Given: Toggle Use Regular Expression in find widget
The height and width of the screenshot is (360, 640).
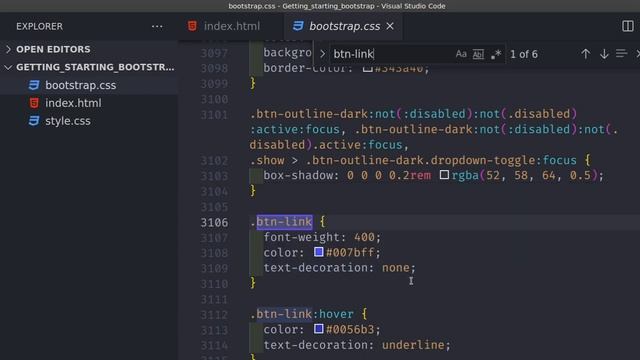Looking at the screenshot, I should coord(496,54).
